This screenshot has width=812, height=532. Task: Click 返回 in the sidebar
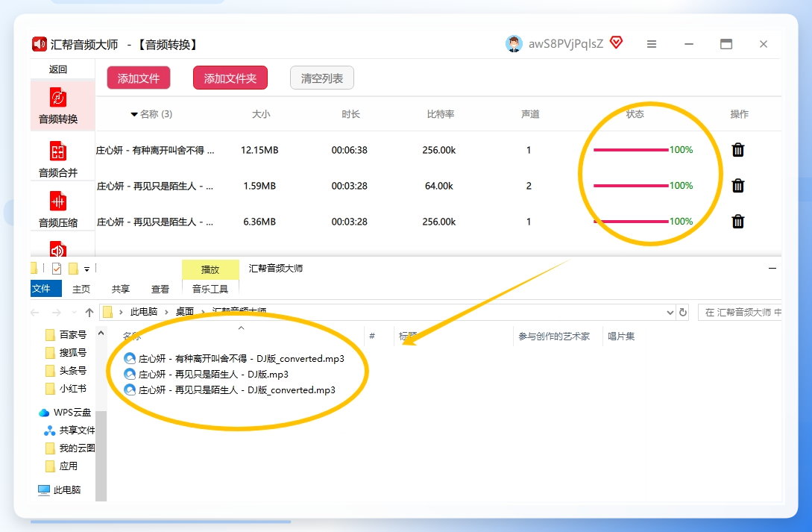58,69
